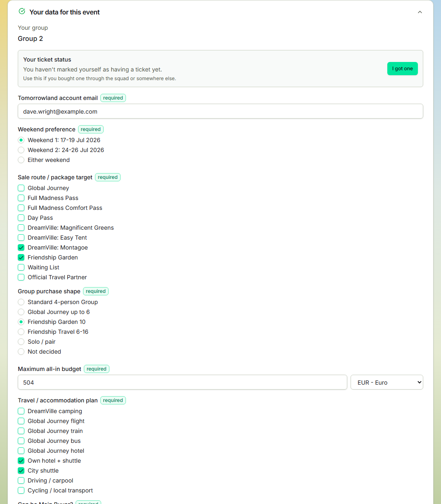Viewport: 441px width, 504px height.
Task: Click the 'Weekend preference' label
Action: [x=47, y=129]
